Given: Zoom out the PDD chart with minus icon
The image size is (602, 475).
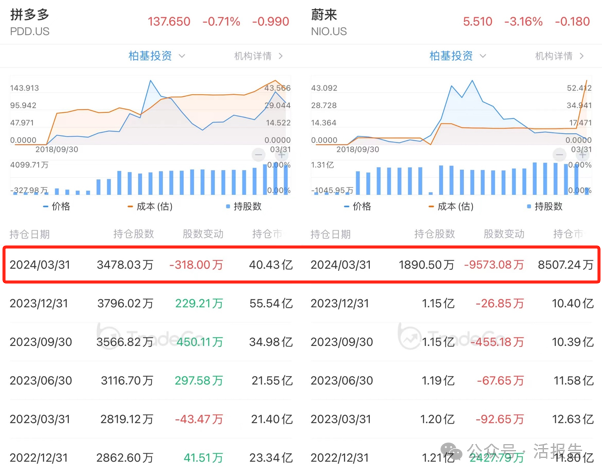Looking at the screenshot, I should pos(258,155).
